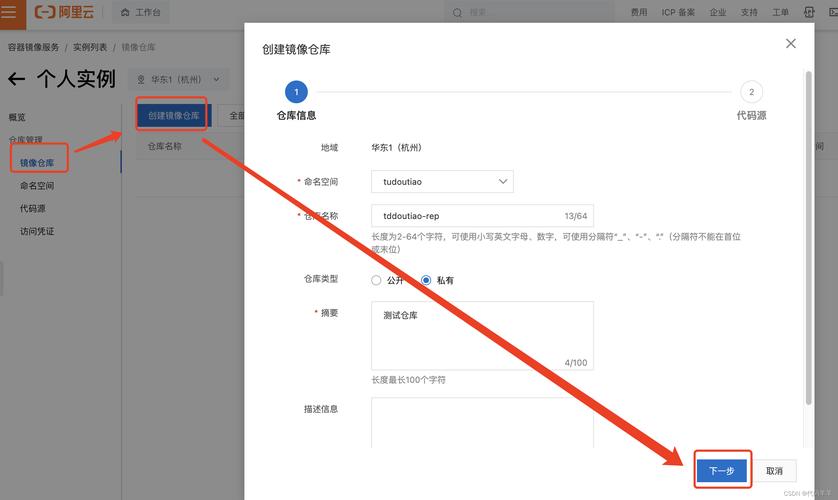Click the icon right of 工单
Image resolution: width=838 pixels, height=500 pixels.
pos(809,12)
